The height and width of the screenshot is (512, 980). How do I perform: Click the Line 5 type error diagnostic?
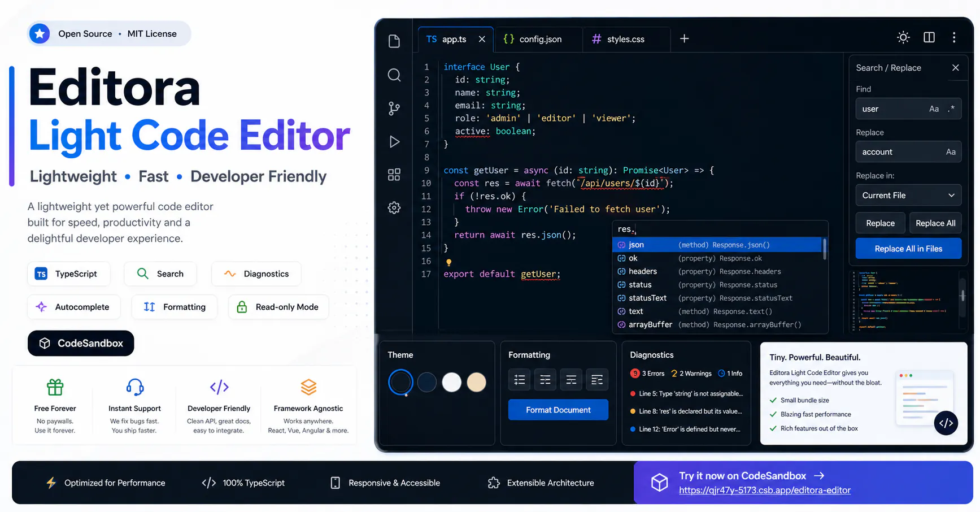[686, 394]
